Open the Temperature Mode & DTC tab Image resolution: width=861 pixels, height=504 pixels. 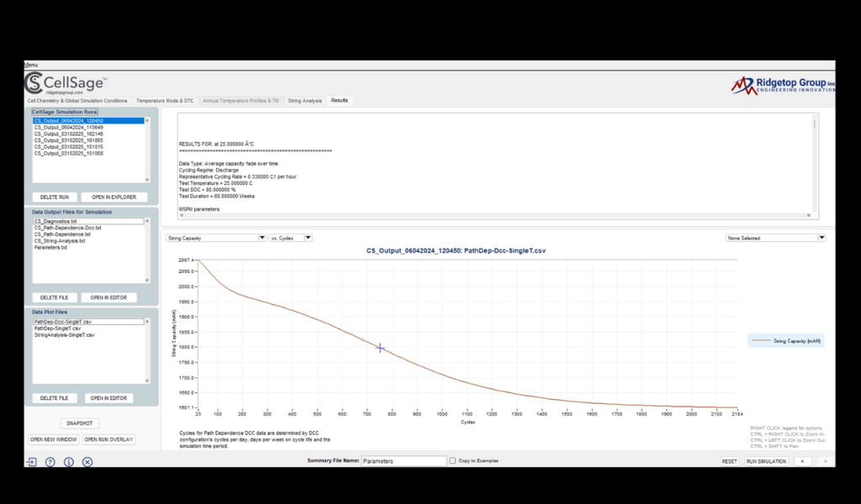pyautogui.click(x=165, y=101)
